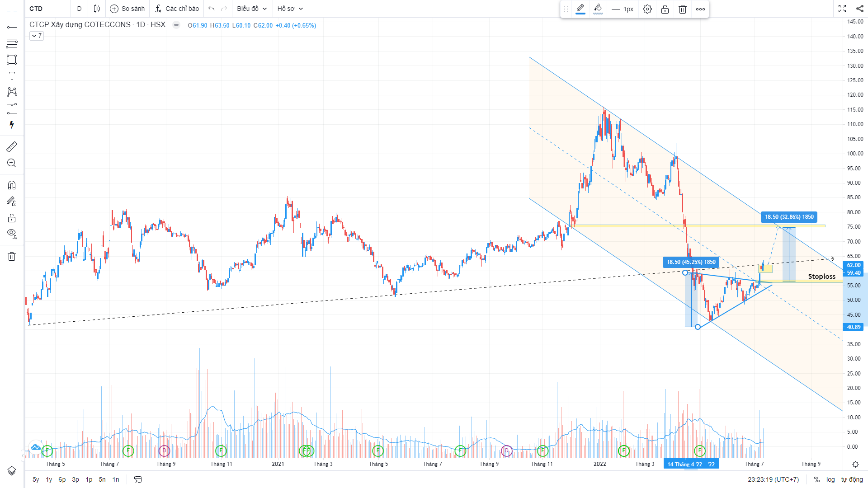Select the trend line drawing tool

point(12,27)
